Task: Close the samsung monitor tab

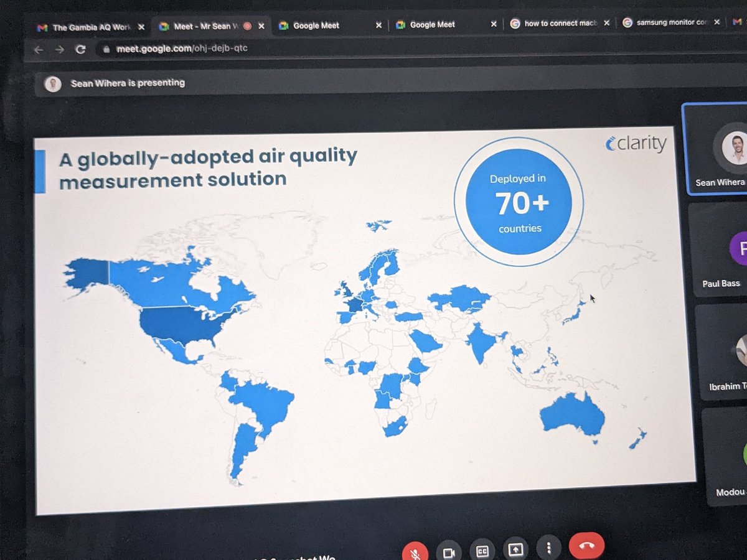Action: [717, 22]
